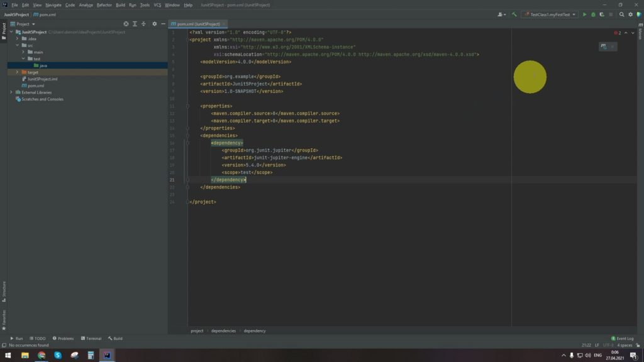Screen dimensions: 644x362
Task: Open the Build menu
Action: (120, 5)
